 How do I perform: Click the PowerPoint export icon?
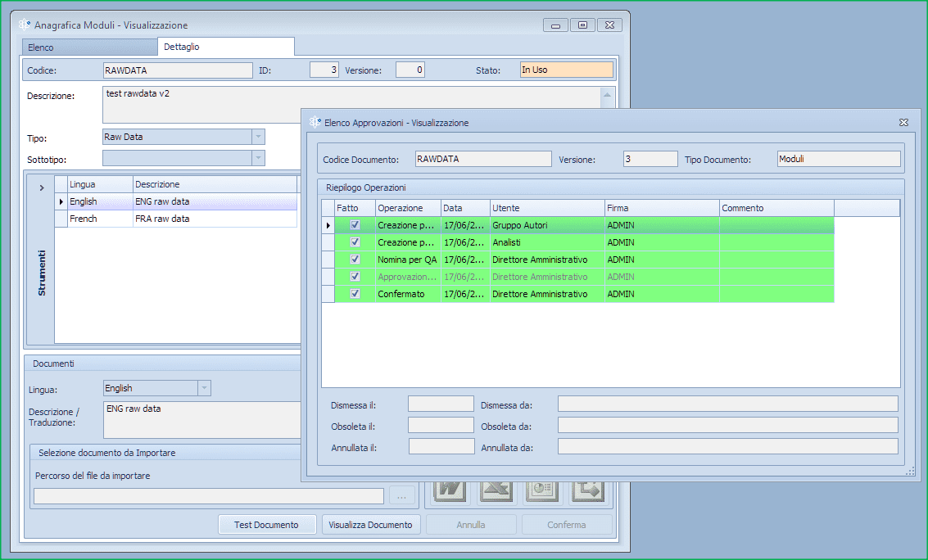[x=541, y=490]
